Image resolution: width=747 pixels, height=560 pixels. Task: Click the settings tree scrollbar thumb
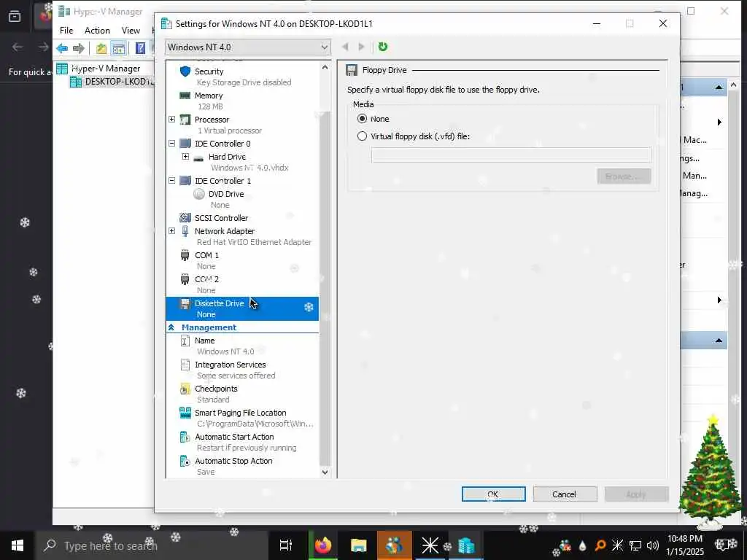click(x=325, y=288)
